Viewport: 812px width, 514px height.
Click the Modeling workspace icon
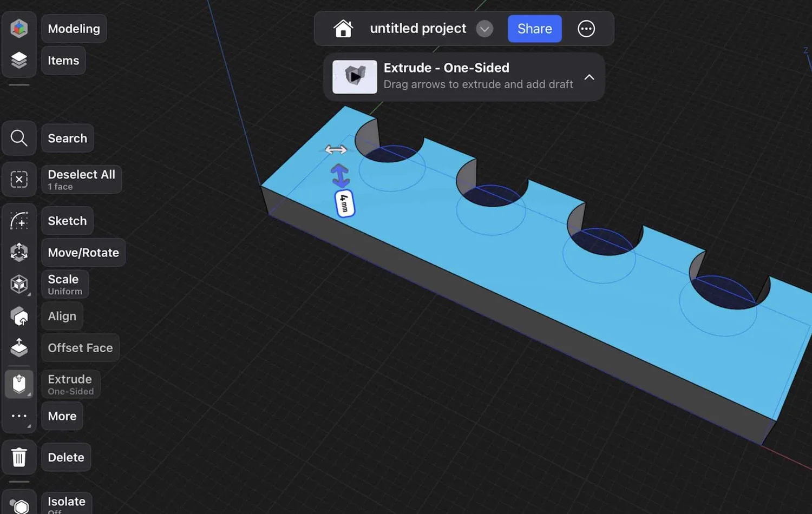[19, 28]
